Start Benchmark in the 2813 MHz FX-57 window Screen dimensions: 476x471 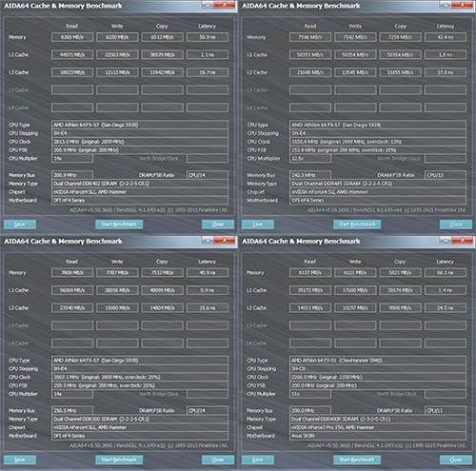119,225
